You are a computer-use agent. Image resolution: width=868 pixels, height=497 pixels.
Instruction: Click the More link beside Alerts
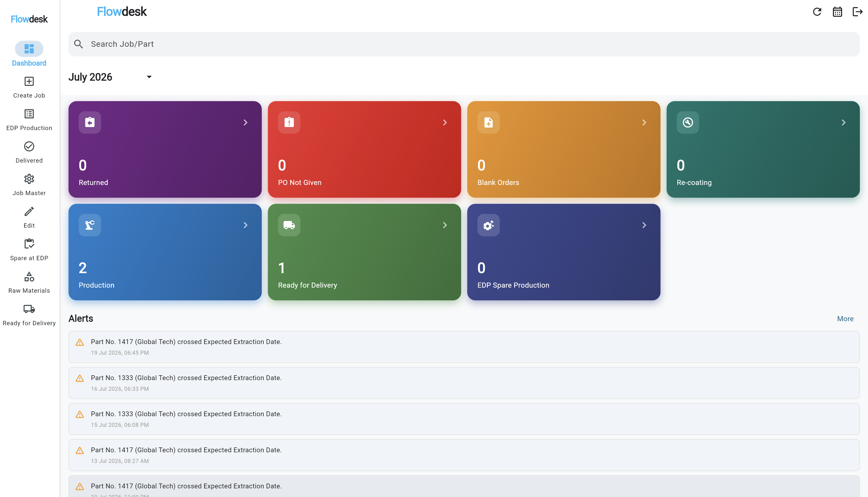845,319
